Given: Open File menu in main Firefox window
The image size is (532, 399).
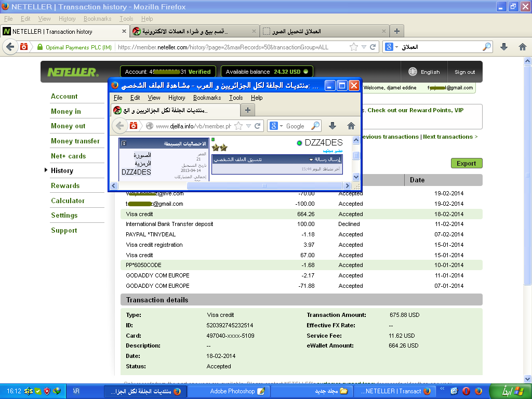Looking at the screenshot, I should coord(8,19).
